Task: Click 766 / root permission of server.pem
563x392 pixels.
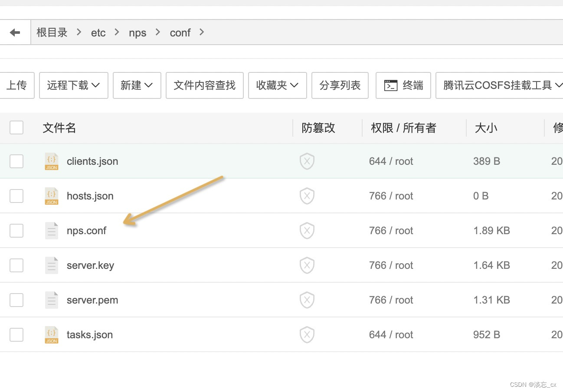Action: pyautogui.click(x=391, y=300)
